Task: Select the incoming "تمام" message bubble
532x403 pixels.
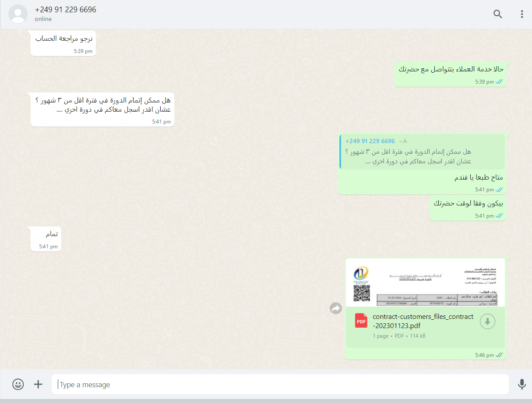Action: point(46,239)
